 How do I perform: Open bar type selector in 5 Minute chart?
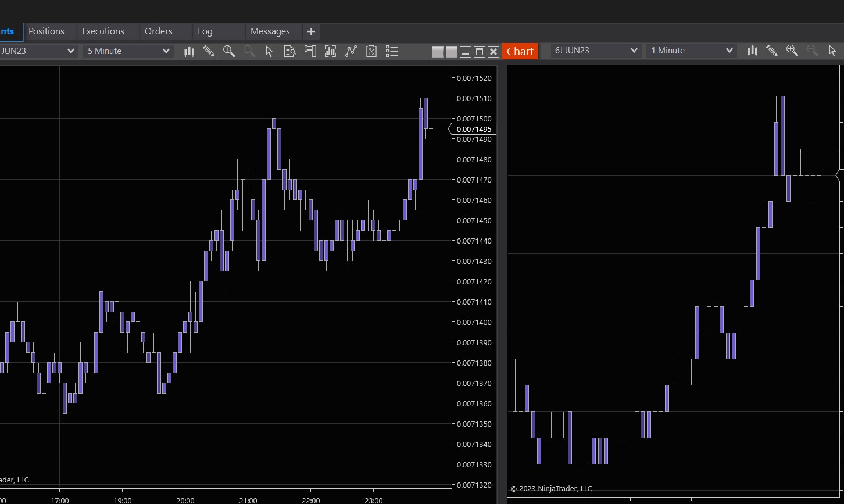tap(189, 51)
